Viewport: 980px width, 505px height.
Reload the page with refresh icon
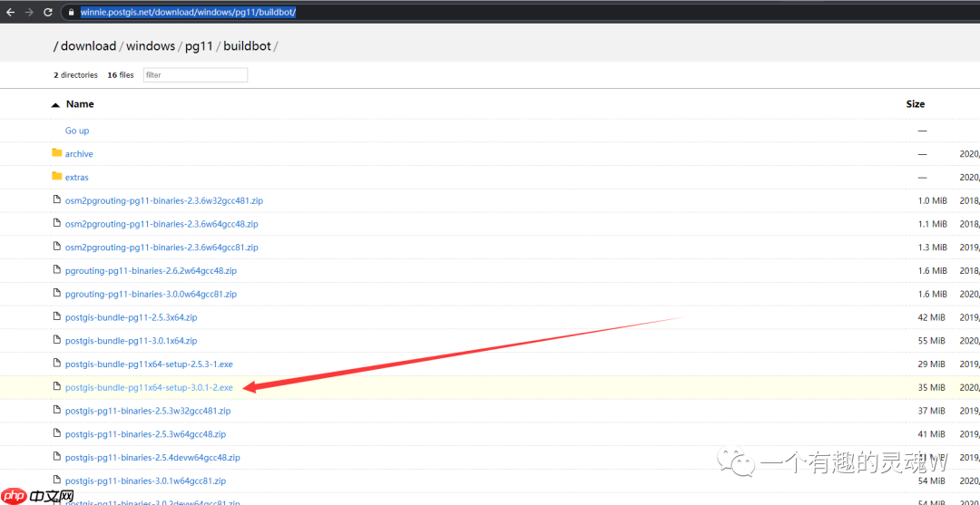[48, 12]
